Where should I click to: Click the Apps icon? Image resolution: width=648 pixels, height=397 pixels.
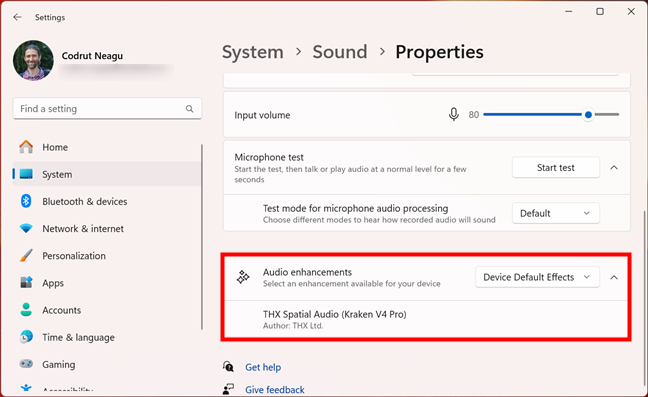(26, 283)
